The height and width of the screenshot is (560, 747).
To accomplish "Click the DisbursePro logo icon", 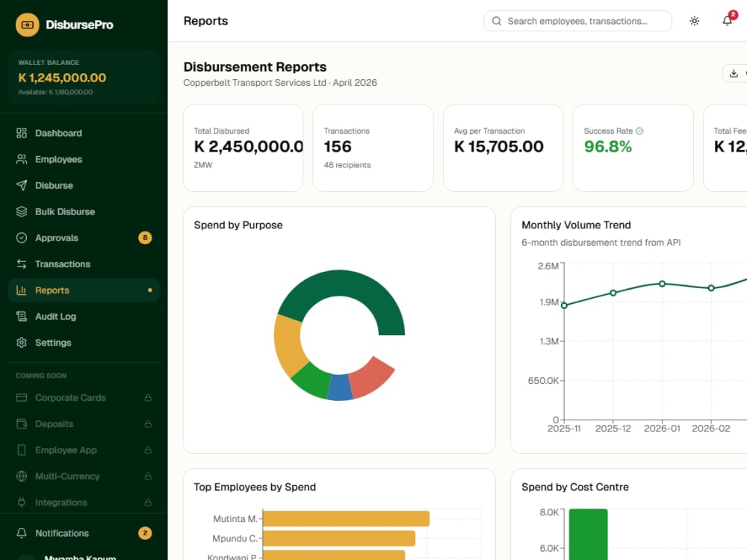I will 27,25.
